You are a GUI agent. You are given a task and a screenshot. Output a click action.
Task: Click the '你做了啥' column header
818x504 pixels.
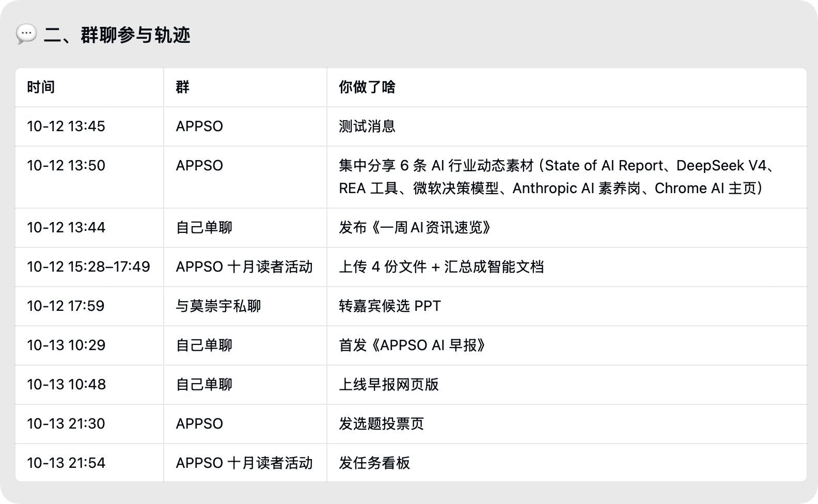[367, 87]
